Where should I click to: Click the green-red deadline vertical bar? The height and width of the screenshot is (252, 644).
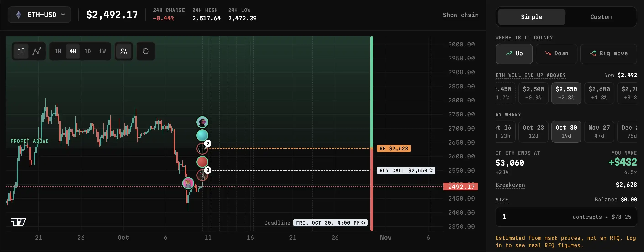pyautogui.click(x=372, y=133)
